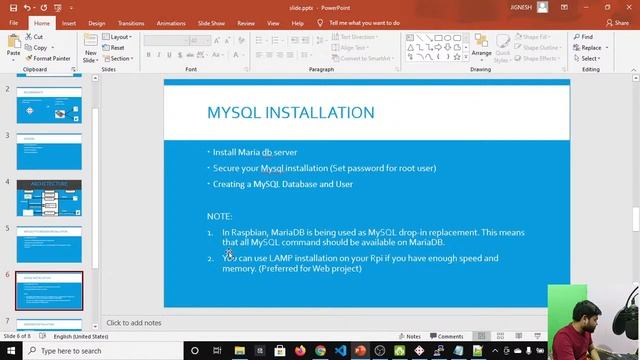
Task: Open Align Text dropdown
Action: tap(351, 48)
